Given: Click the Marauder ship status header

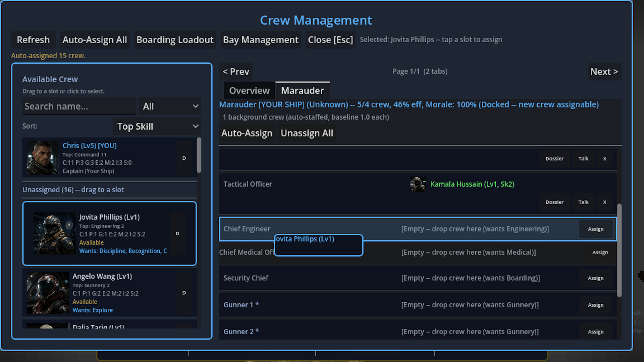Looking at the screenshot, I should tap(409, 105).
